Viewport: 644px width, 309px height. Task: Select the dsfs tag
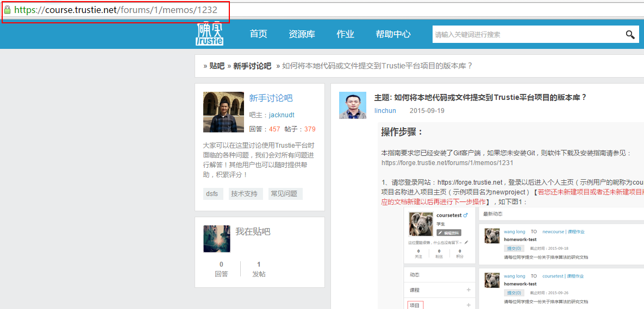point(212,194)
